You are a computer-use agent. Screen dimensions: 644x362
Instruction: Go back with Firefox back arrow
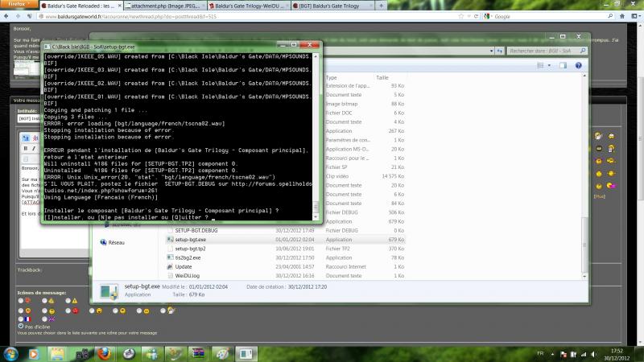pos(6,16)
